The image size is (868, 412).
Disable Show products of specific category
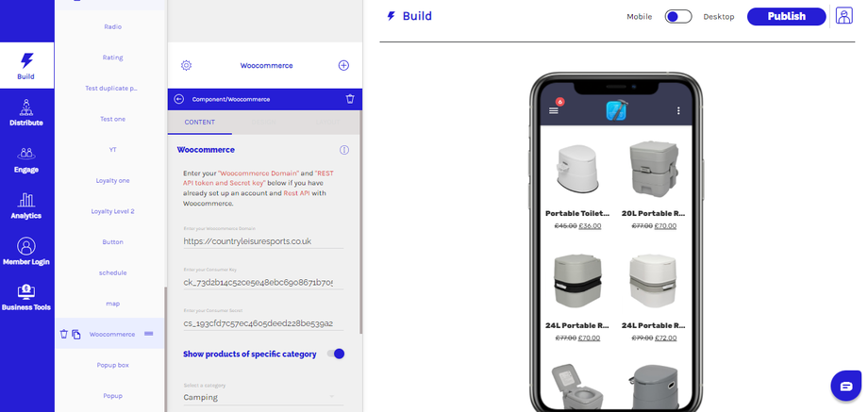click(x=336, y=354)
